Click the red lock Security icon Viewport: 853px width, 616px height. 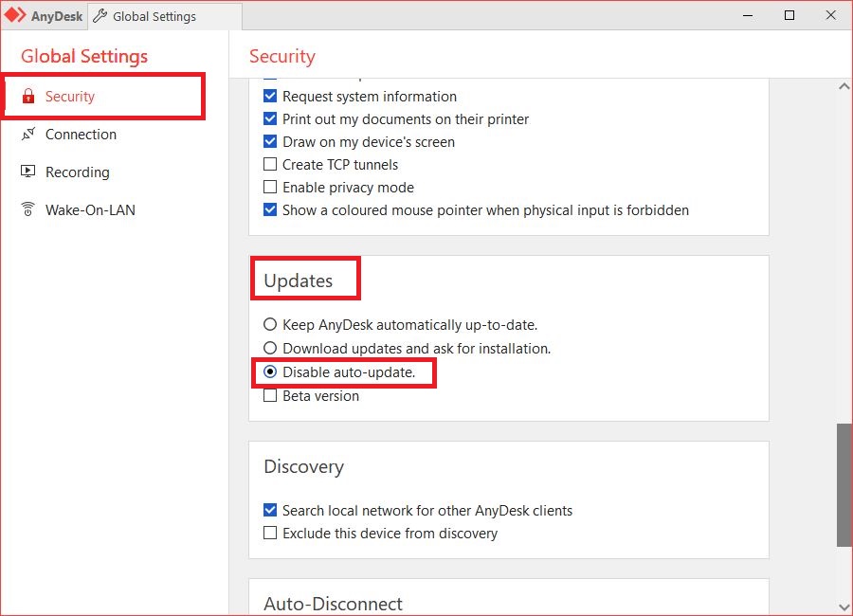pos(28,97)
